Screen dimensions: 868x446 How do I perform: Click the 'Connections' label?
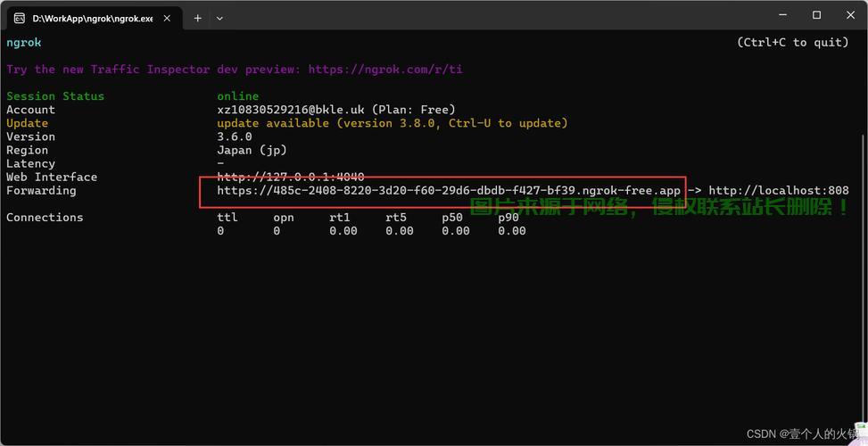click(45, 218)
